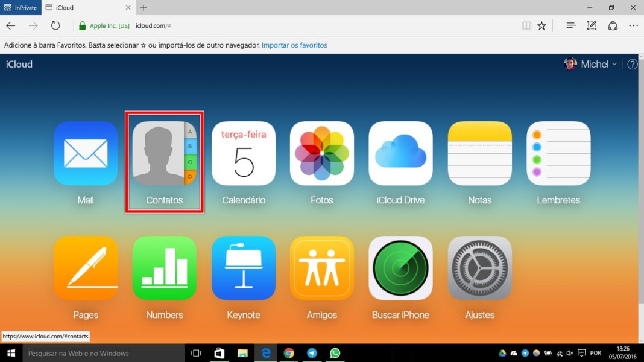Click the address bar showing icloud.com
Image resolution: width=644 pixels, height=362 pixels.
pyautogui.click(x=301, y=26)
